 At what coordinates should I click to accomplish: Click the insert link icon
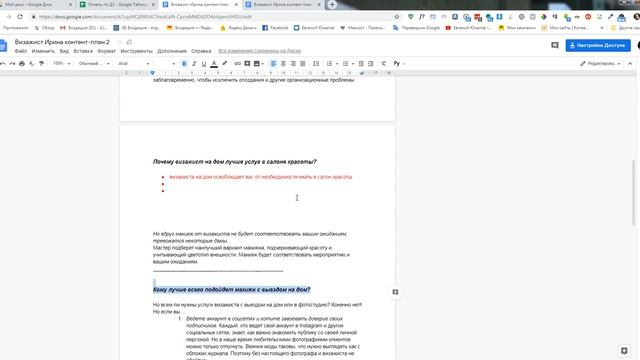(x=237, y=64)
